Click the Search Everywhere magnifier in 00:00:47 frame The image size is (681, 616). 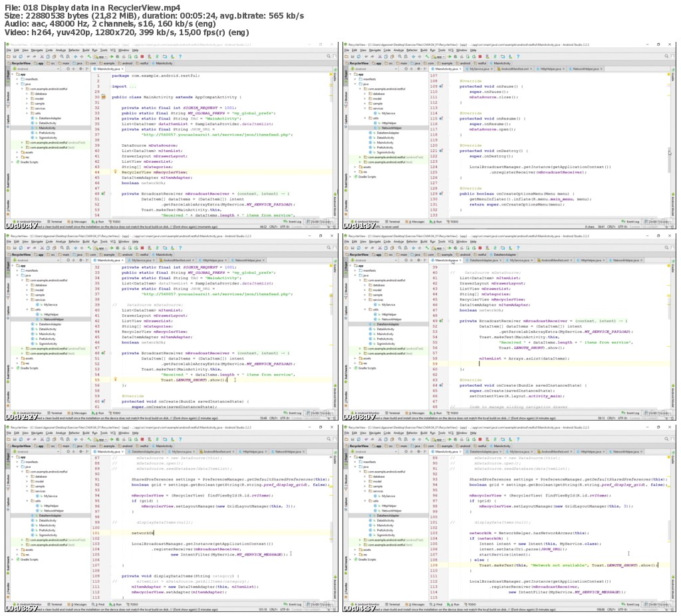329,56
